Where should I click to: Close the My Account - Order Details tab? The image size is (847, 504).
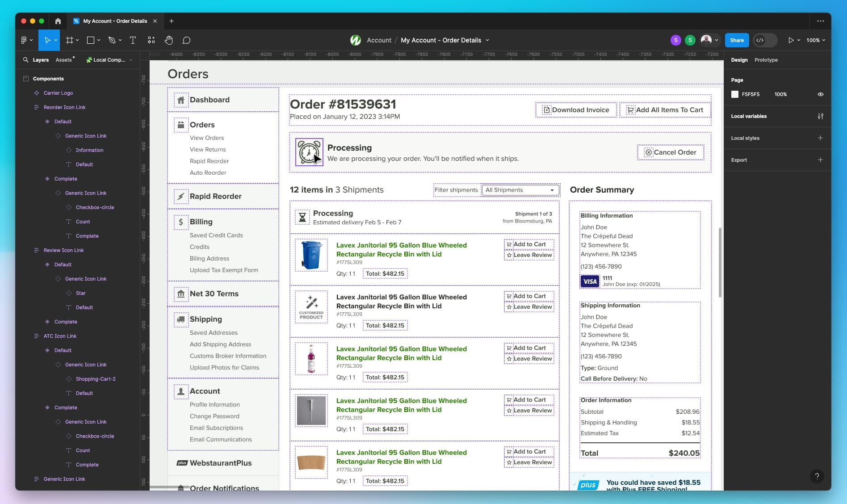pyautogui.click(x=155, y=21)
